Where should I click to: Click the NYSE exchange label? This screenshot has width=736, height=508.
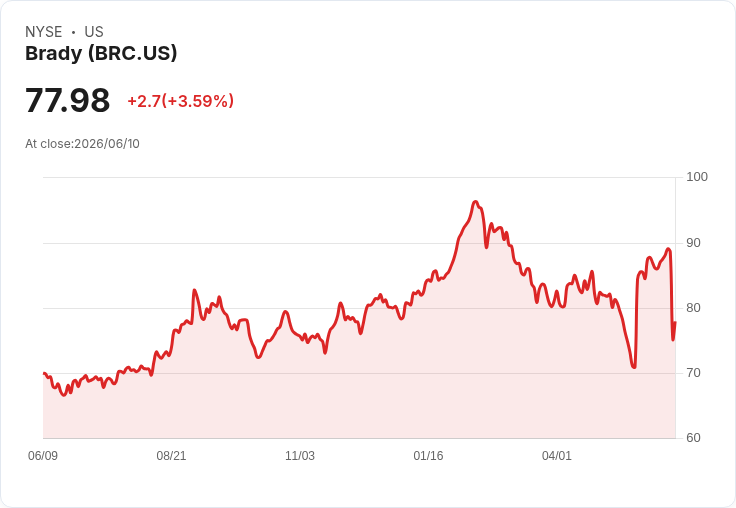pyautogui.click(x=44, y=31)
